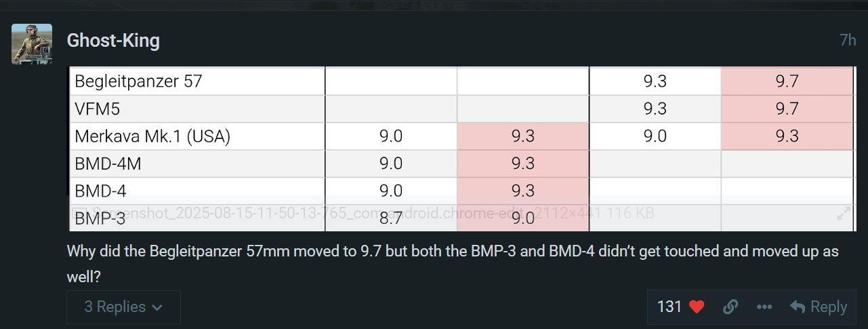Click the chevron next to 3 Replies
868x329 pixels.
pos(157,308)
